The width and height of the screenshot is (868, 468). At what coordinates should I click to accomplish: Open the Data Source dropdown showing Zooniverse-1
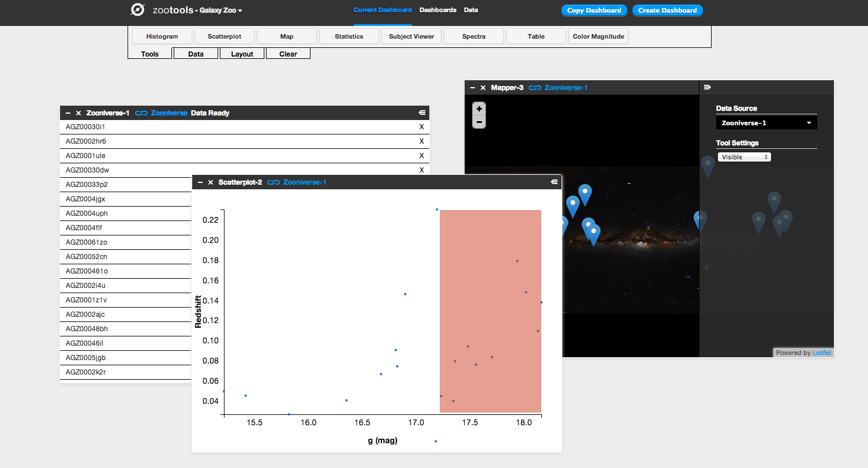pos(766,122)
